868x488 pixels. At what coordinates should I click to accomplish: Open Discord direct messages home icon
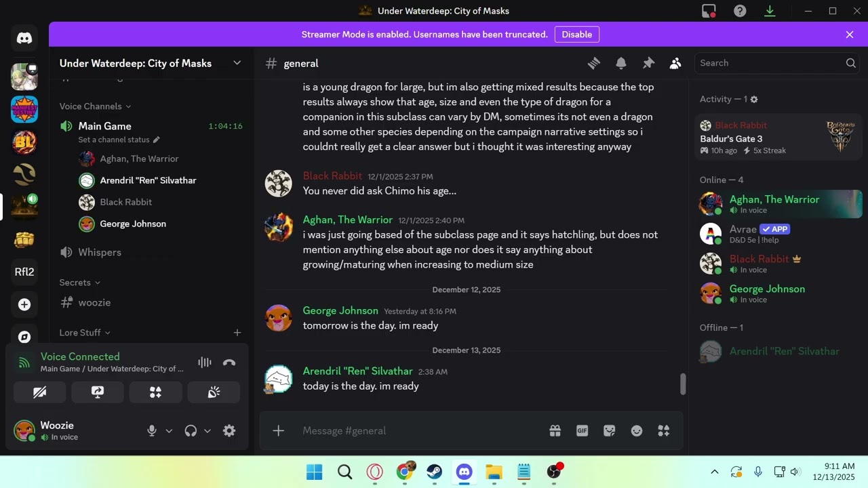24,38
